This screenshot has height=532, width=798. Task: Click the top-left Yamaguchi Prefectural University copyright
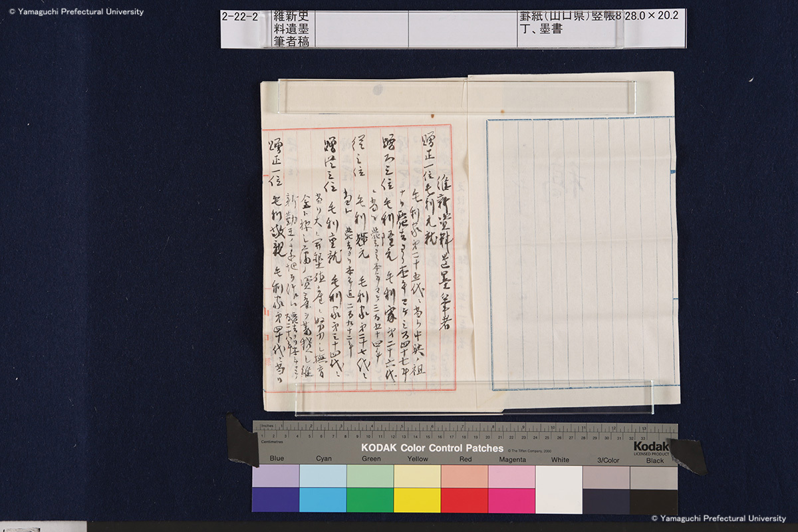click(72, 11)
